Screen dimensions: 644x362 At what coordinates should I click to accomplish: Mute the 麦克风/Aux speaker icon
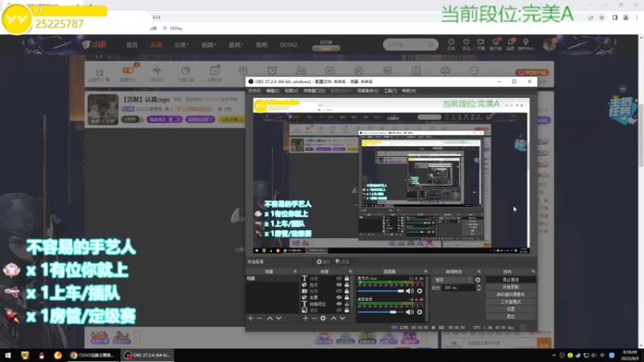point(410,291)
